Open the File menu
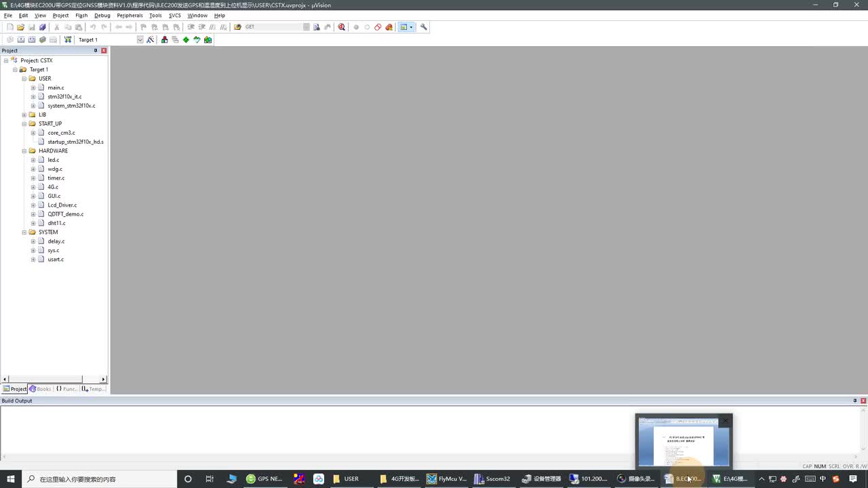This screenshot has width=868, height=488. pyautogui.click(x=8, y=15)
